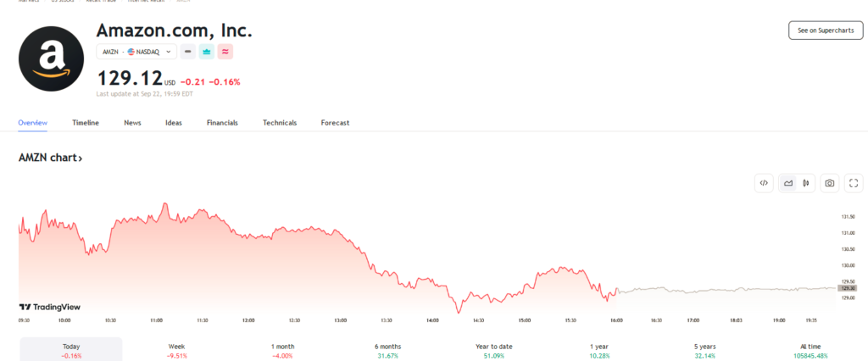Select the 1 month time range
Screen dimensions: 868x361
click(x=283, y=350)
